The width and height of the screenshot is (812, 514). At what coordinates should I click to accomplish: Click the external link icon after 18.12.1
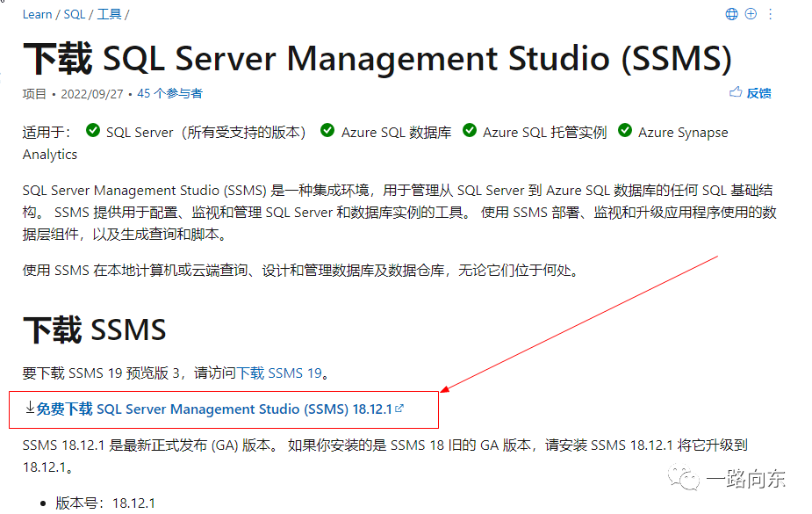[x=399, y=409]
